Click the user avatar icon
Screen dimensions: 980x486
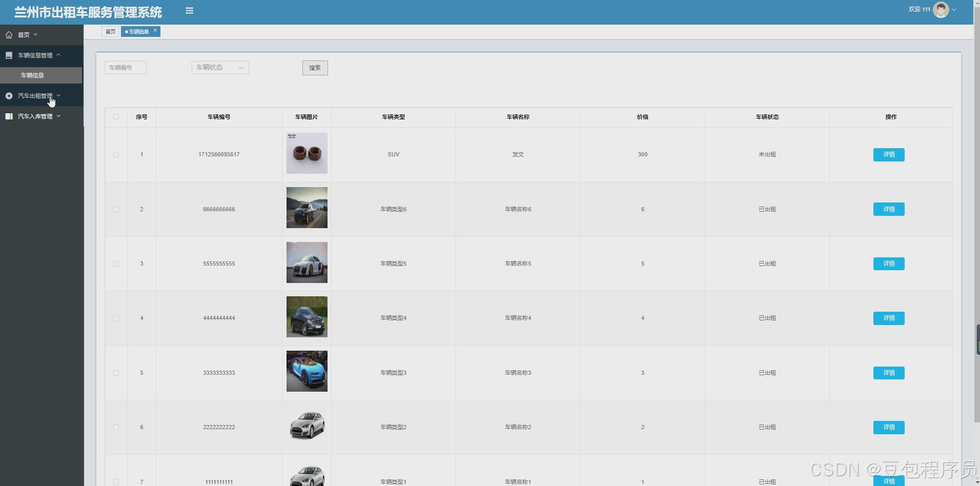[941, 9]
